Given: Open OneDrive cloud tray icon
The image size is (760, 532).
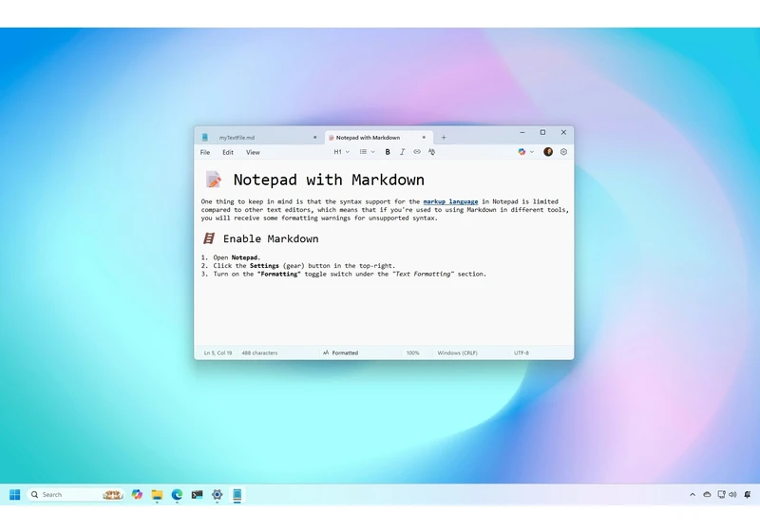Looking at the screenshot, I should [x=707, y=494].
